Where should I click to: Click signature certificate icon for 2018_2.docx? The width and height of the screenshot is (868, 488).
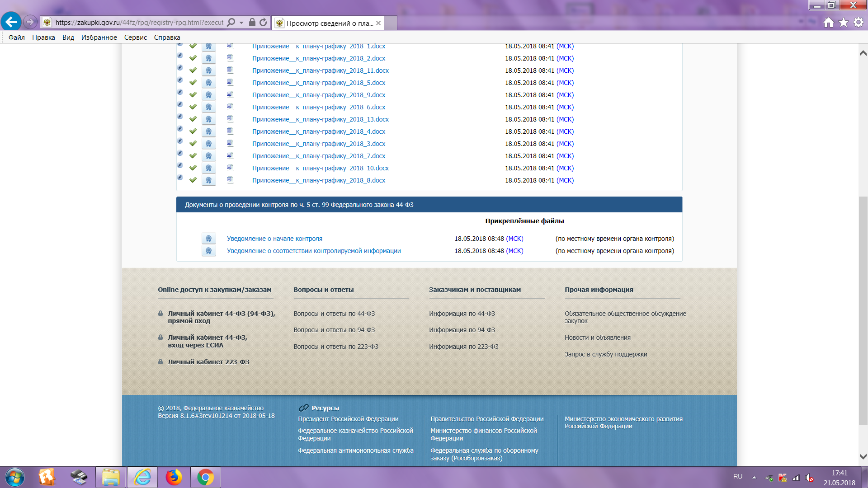208,58
